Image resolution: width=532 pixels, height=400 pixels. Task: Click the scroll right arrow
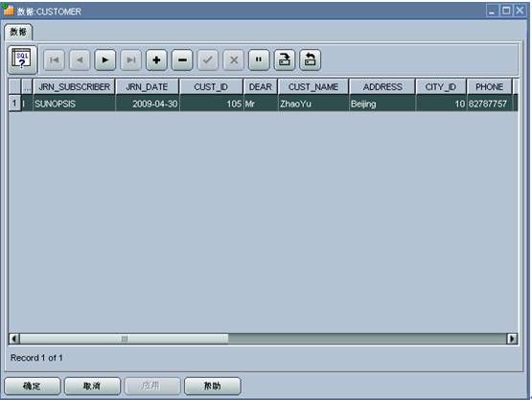pos(512,339)
